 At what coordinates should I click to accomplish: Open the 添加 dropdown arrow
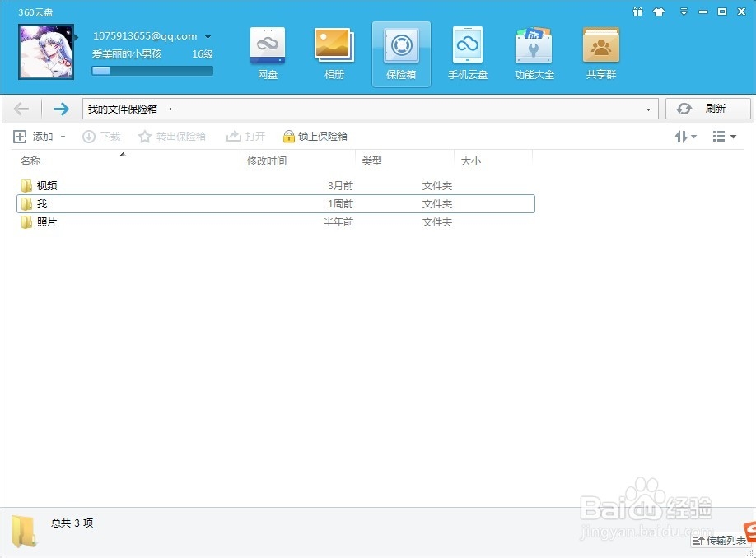(x=61, y=136)
